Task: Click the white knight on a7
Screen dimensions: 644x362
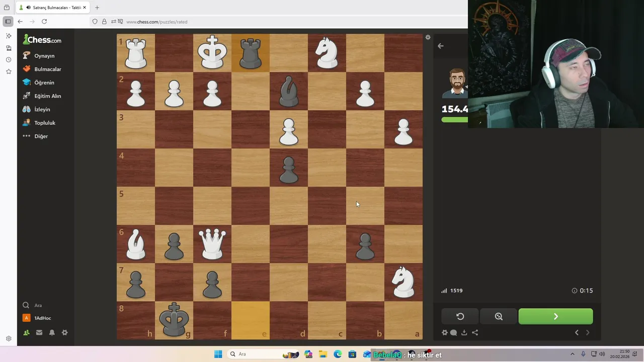Action: [404, 282]
